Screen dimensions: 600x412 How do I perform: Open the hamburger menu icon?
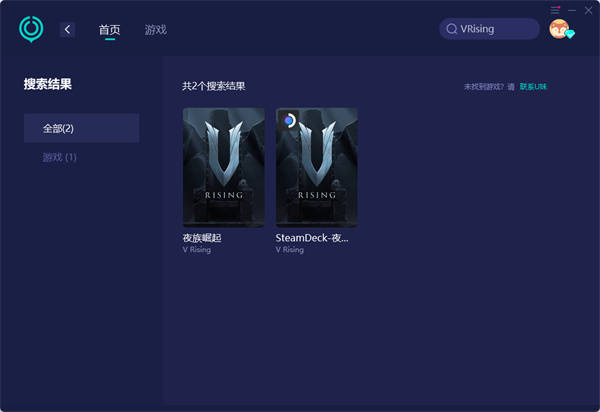point(555,10)
